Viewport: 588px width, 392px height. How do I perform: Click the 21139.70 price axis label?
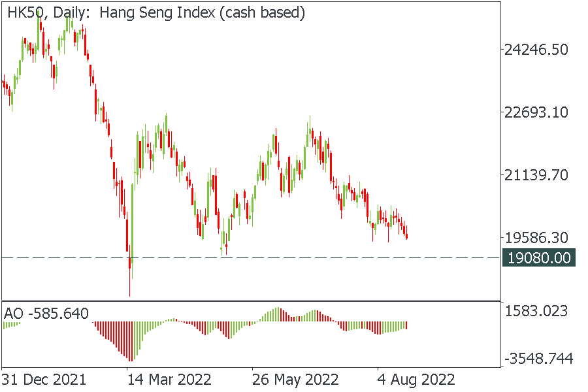[x=536, y=175]
